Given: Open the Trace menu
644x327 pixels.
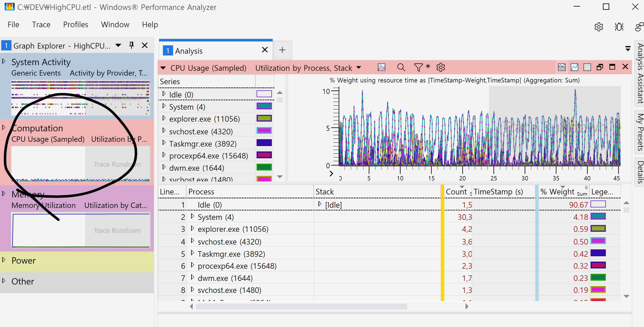Looking at the screenshot, I should click(41, 25).
